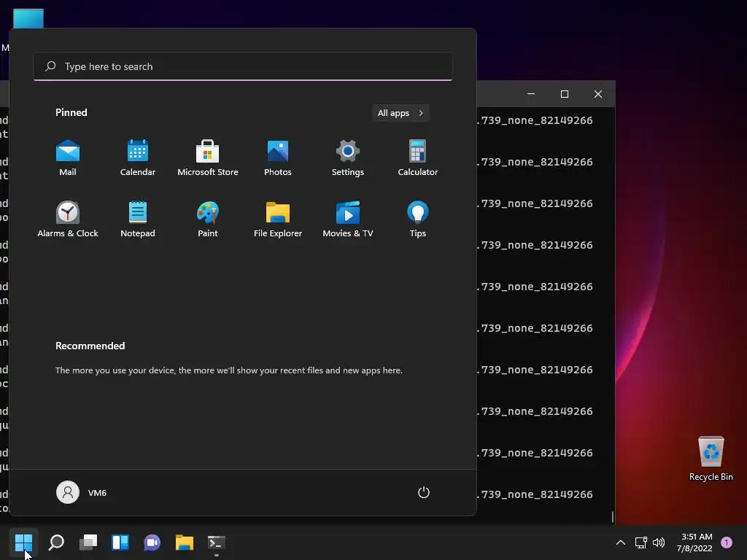This screenshot has height=560, width=747.
Task: Click the recommended files description text
Action: (228, 370)
